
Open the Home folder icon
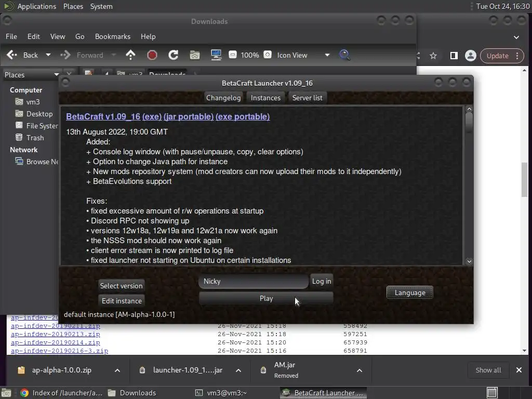tap(195, 55)
